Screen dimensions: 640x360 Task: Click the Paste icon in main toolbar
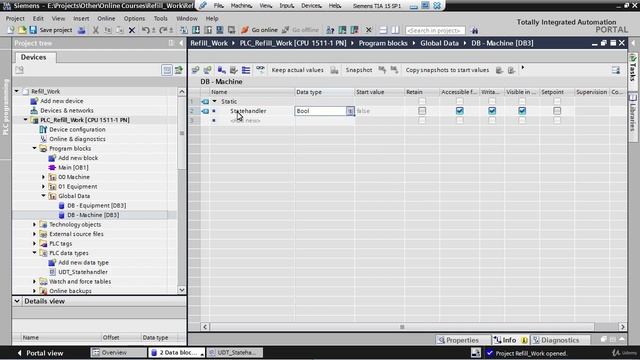click(119, 30)
